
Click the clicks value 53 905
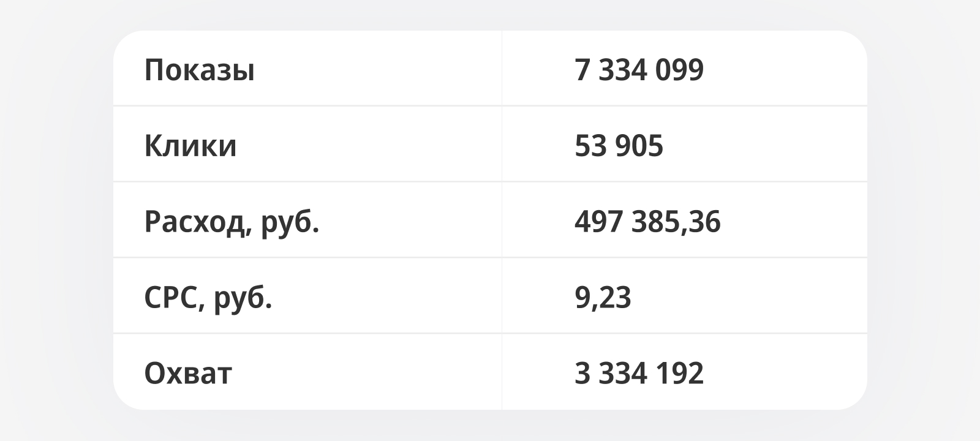[619, 146]
